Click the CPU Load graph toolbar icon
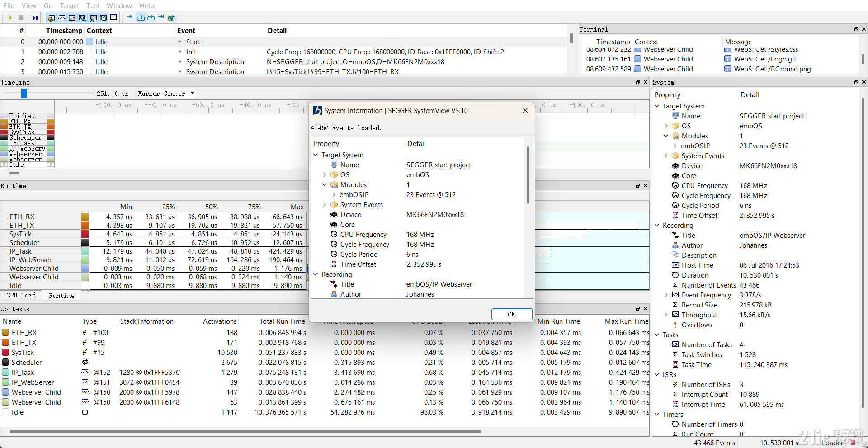868x448 pixels. (72, 18)
